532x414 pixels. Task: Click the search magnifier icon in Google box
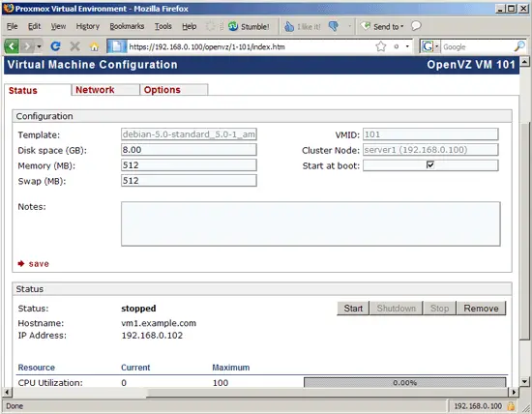[x=519, y=46]
